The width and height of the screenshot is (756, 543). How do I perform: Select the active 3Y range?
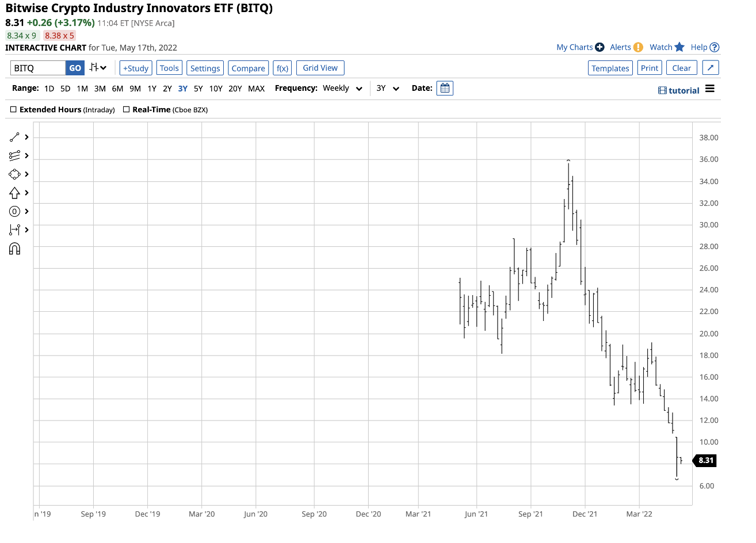183,89
